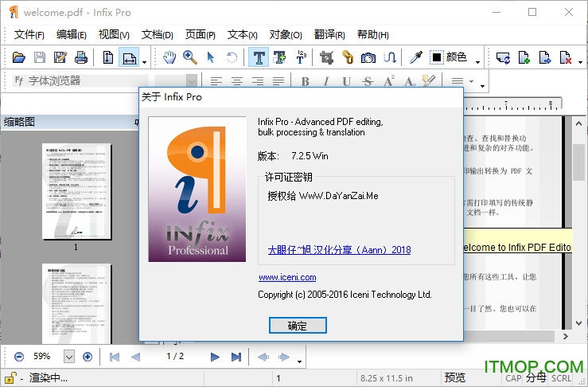Expand the text formatting toolbar overflow arrow
This screenshot has height=387, width=588.
(483, 86)
